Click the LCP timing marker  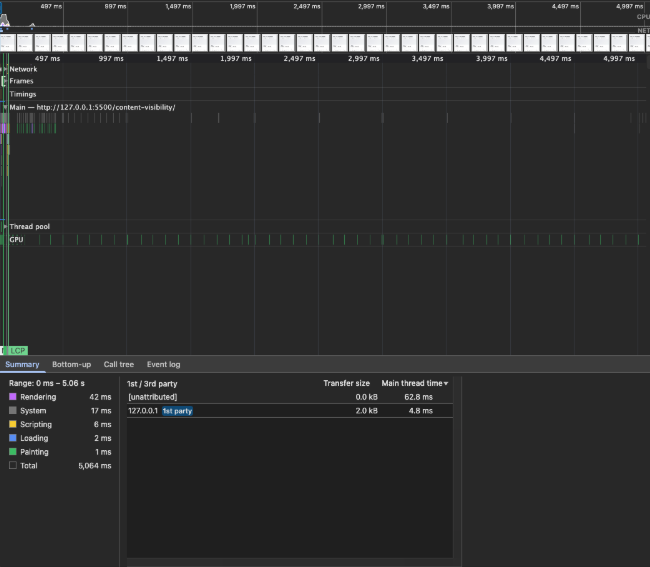(x=18, y=351)
